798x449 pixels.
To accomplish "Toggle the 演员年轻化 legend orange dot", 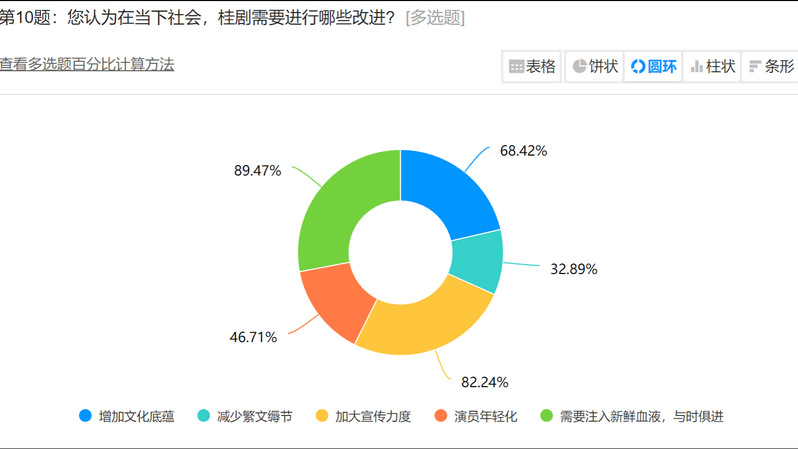I will 441,415.
